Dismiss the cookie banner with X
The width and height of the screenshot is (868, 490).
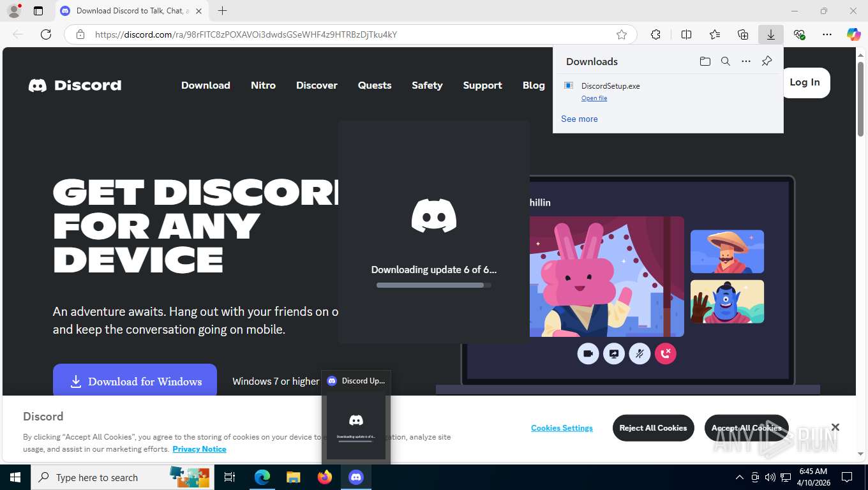pyautogui.click(x=835, y=427)
